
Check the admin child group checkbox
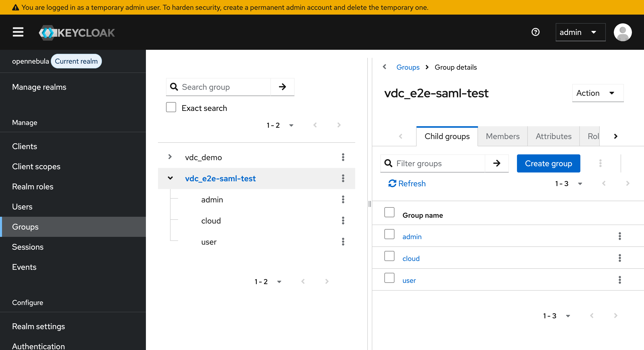tap(389, 234)
